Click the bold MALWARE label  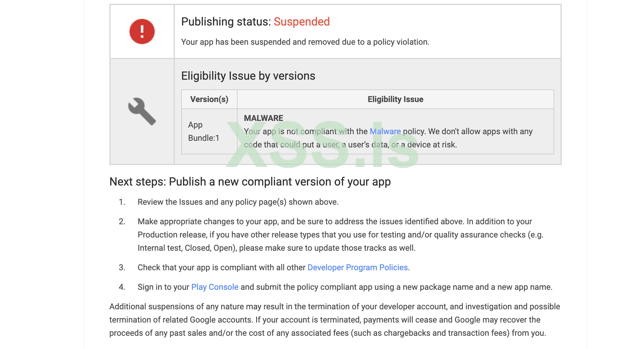click(263, 118)
